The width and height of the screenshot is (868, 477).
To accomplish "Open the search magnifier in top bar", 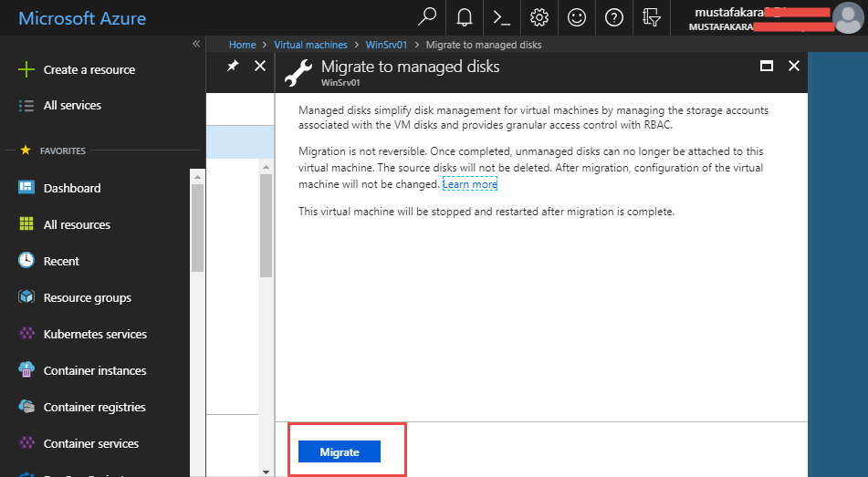I will point(427,17).
